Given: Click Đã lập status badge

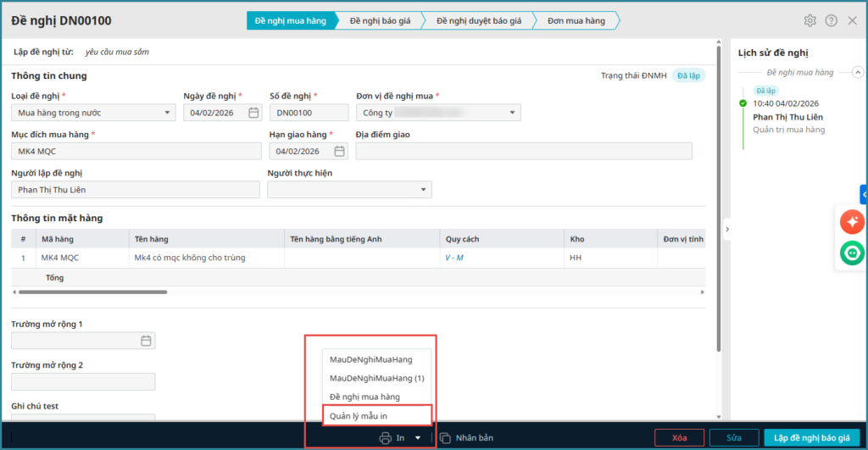Looking at the screenshot, I should pyautogui.click(x=688, y=75).
